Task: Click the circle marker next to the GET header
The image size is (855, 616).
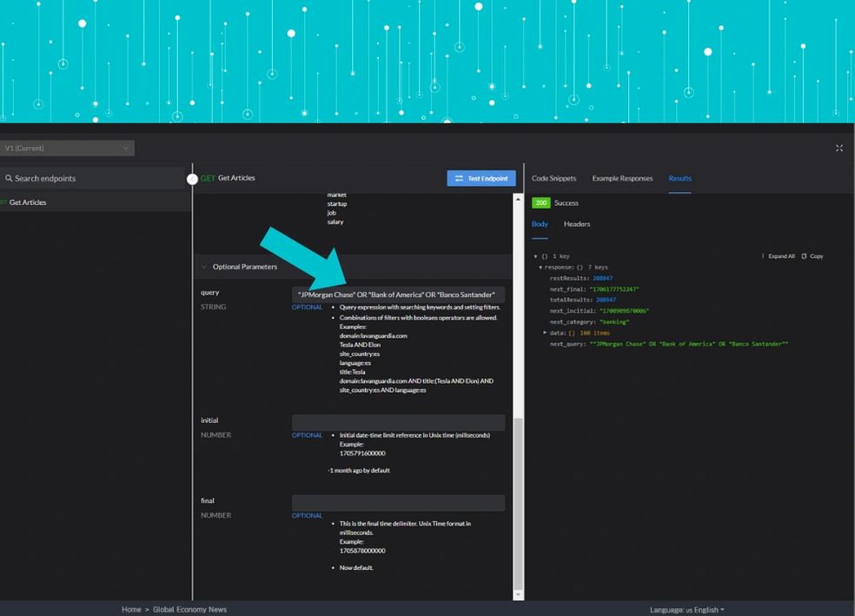Action: point(192,178)
